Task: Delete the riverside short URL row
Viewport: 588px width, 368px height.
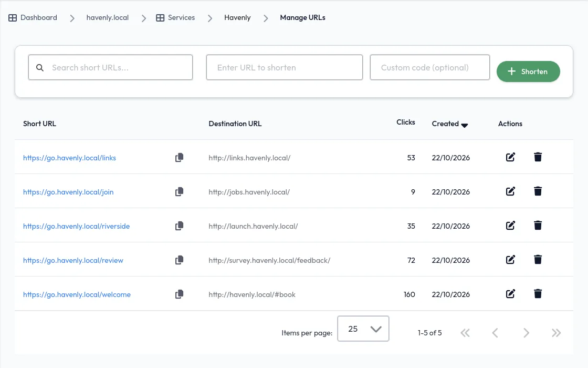Action: tap(538, 226)
